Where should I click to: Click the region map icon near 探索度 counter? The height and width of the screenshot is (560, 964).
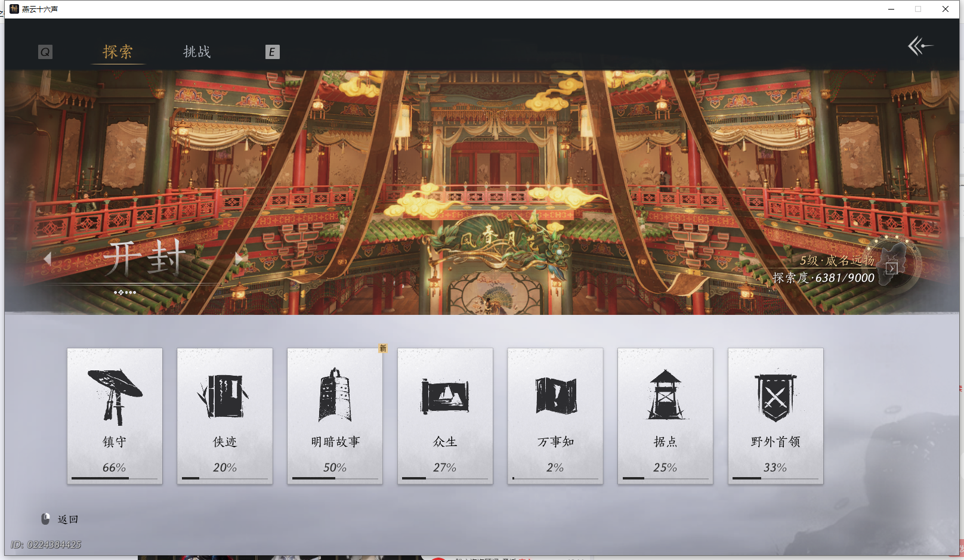(x=892, y=268)
